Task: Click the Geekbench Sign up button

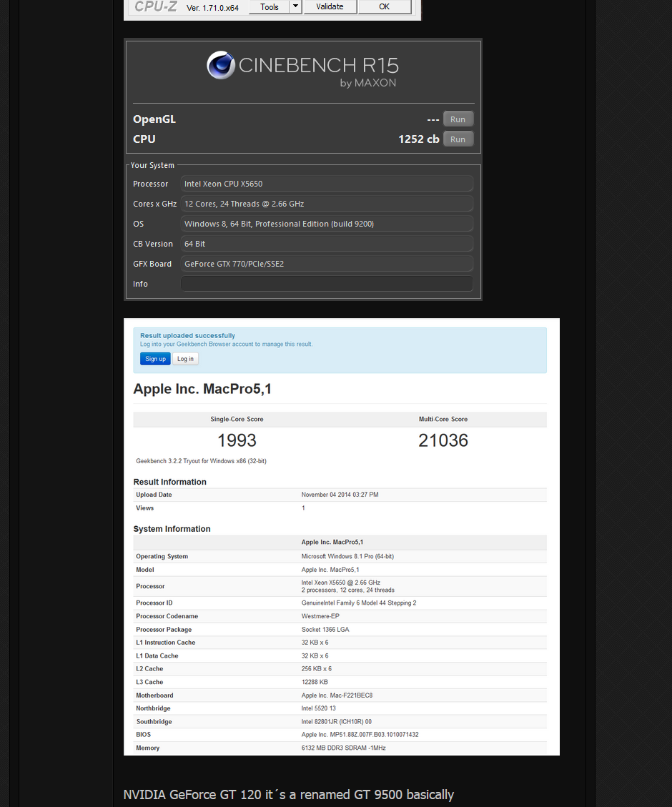Action: (155, 359)
